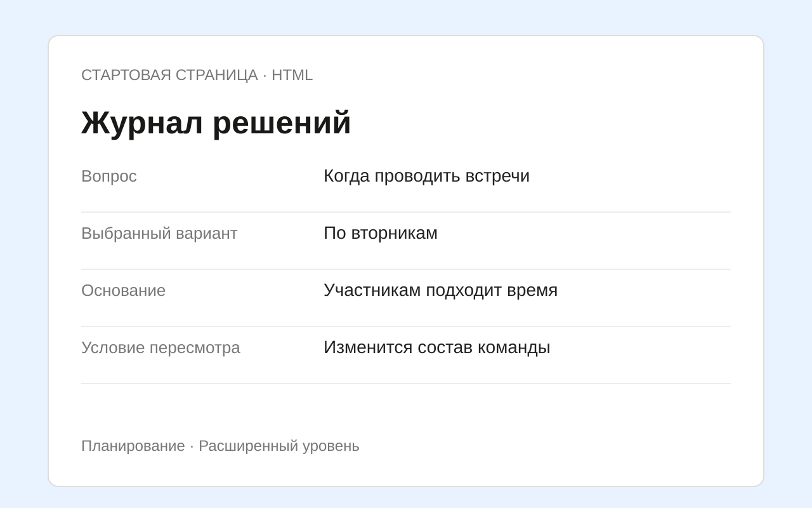The height and width of the screenshot is (508, 812).
Task: Click the value 'По вторникам'
Action: [x=381, y=233]
